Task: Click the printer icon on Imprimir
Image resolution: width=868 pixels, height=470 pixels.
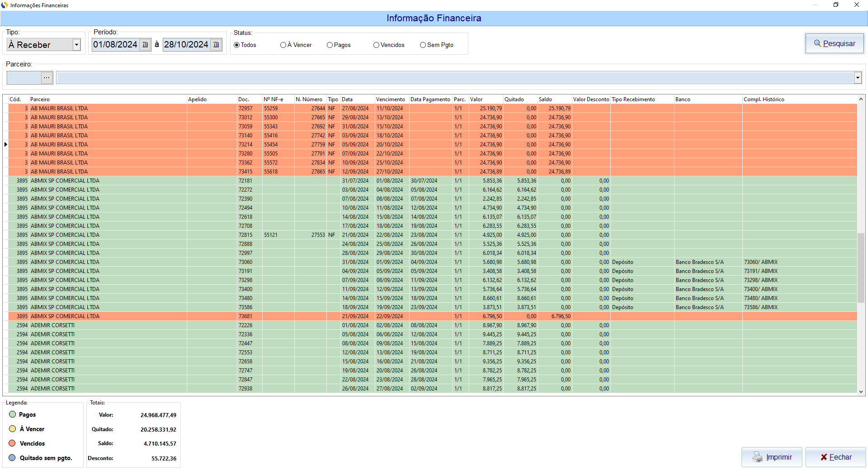Action: (757, 457)
